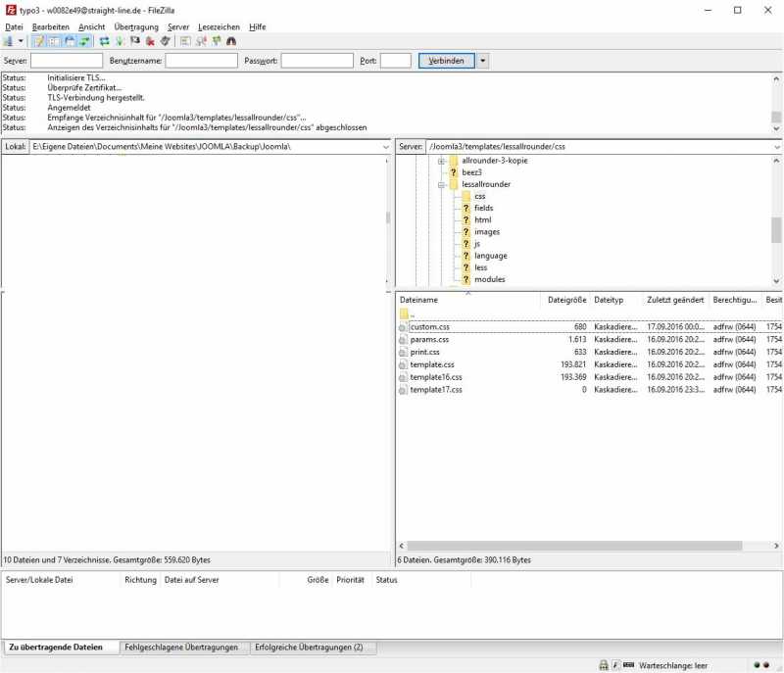Select the beez3 folder in tree

(x=471, y=172)
